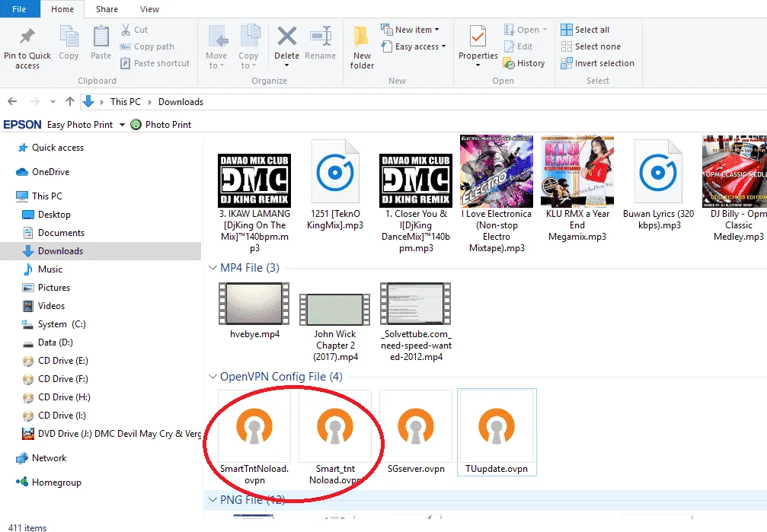Click the Select none icon
The image size is (767, 532).
pyautogui.click(x=567, y=46)
